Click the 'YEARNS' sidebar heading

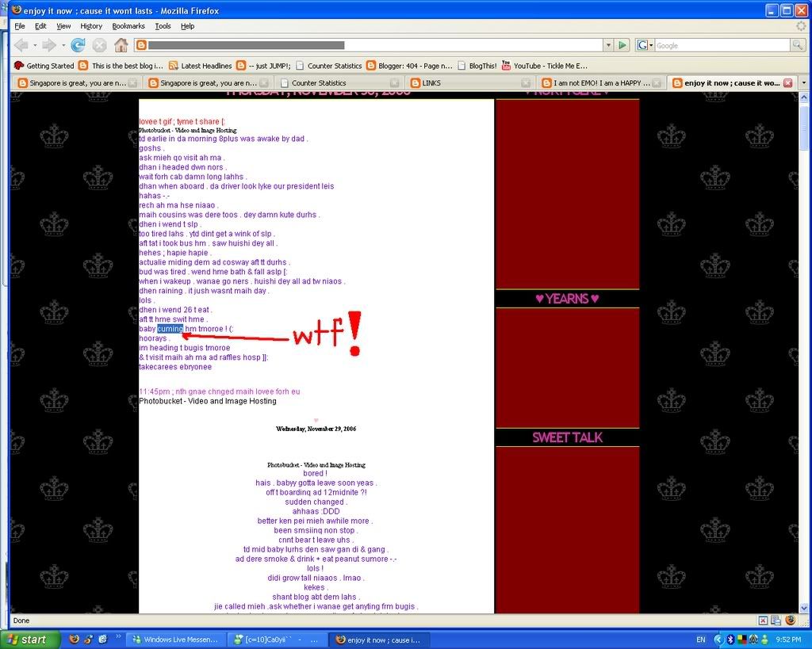567,299
